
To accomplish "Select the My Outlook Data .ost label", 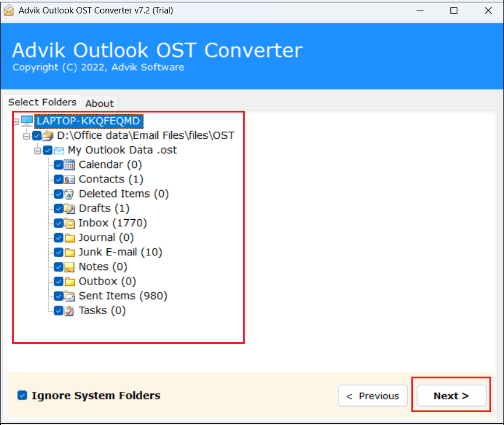I will [x=122, y=150].
